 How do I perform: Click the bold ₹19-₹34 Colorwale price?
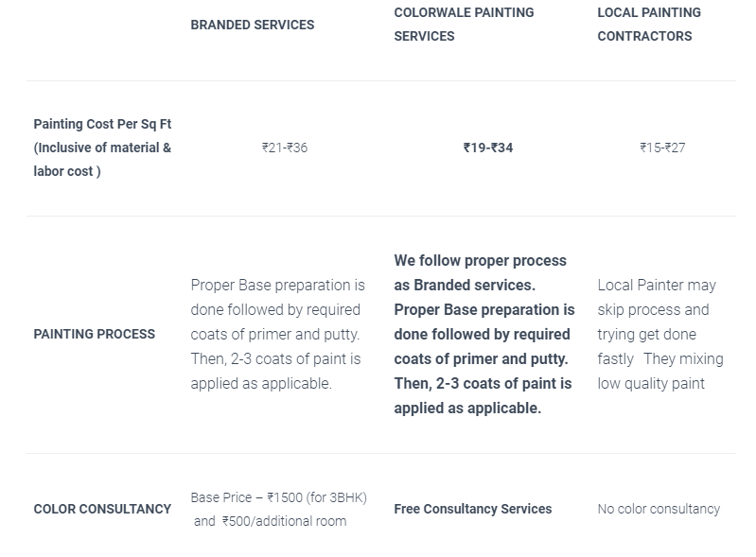(x=488, y=148)
